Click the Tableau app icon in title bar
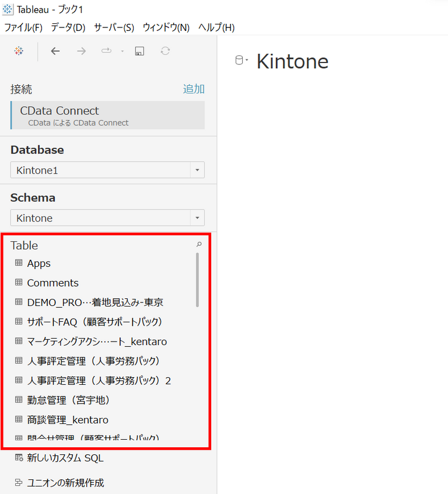This screenshot has width=448, height=494. (8, 9)
